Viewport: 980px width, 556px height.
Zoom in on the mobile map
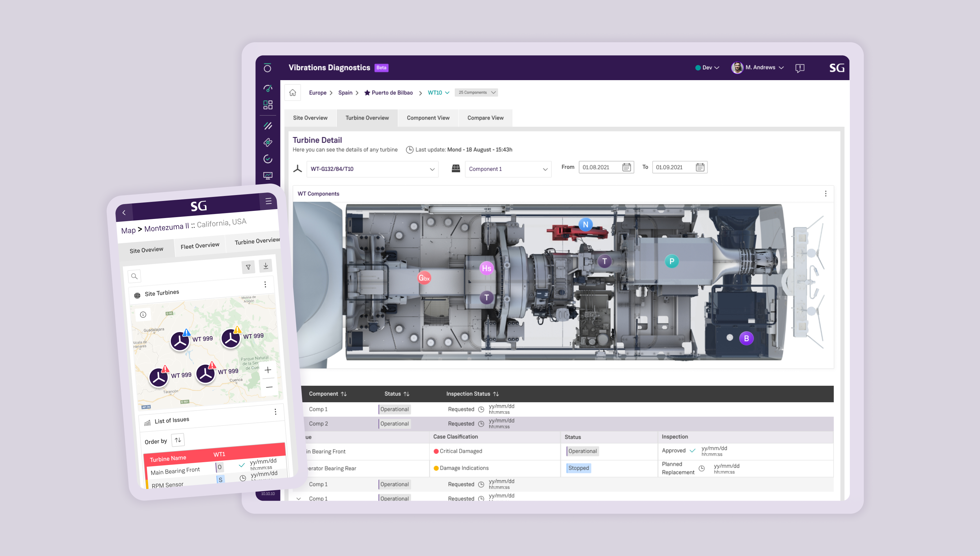pos(268,370)
